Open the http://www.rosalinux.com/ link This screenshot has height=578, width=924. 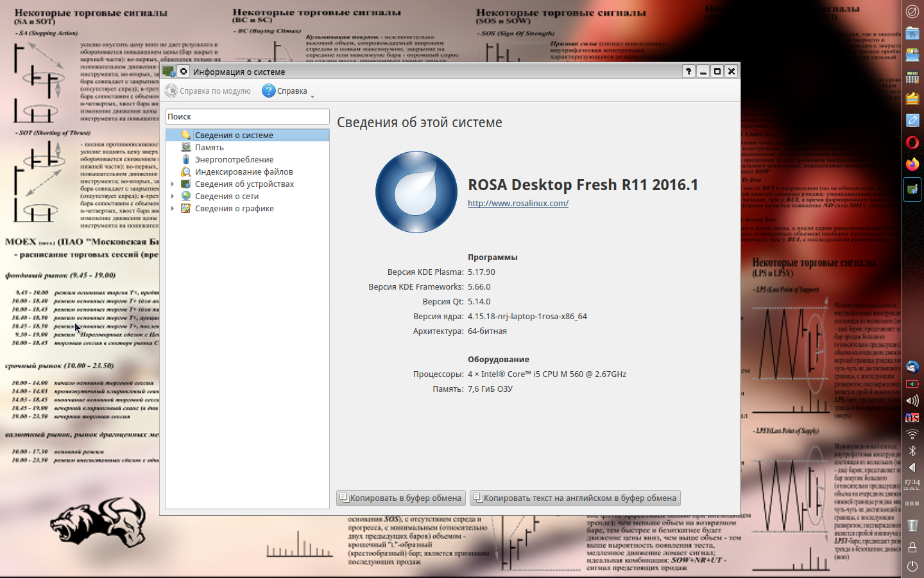click(x=518, y=204)
